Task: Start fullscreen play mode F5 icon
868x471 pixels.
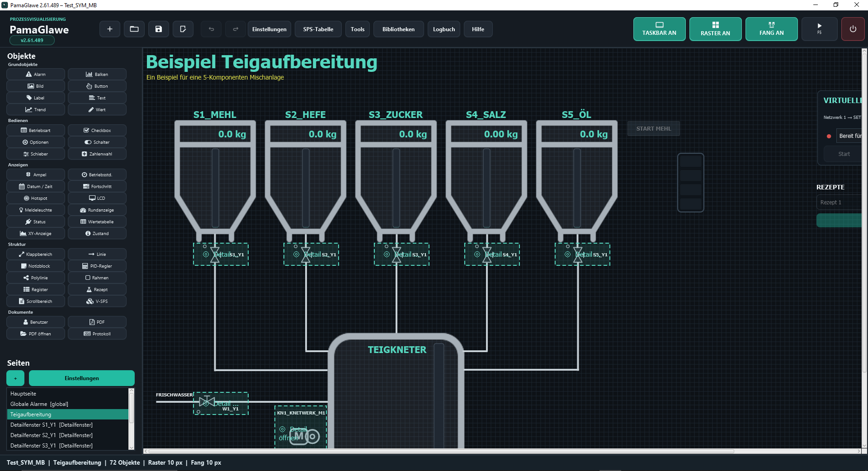Action: pos(819,29)
